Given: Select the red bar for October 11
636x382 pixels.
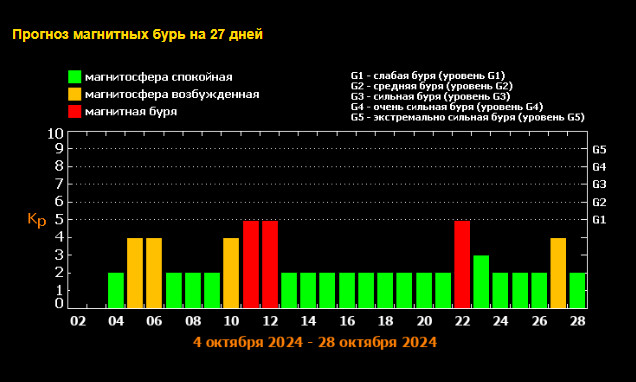Looking at the screenshot, I should point(251,264).
